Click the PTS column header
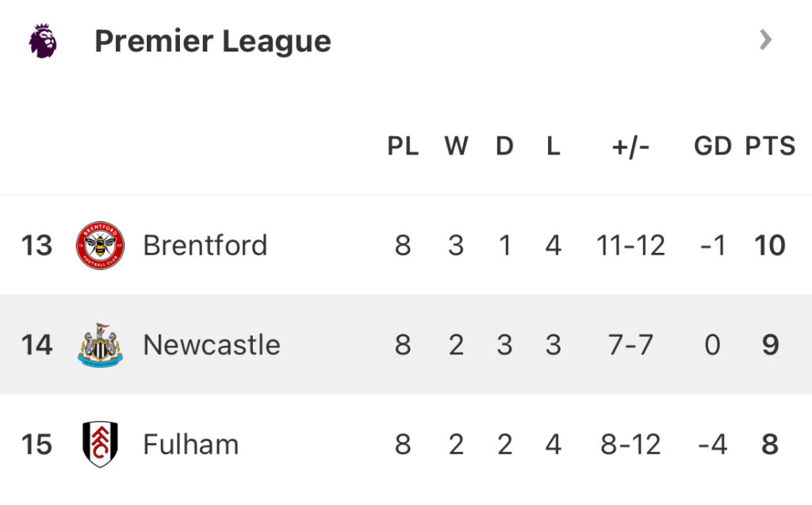812x505 pixels. pos(769,146)
